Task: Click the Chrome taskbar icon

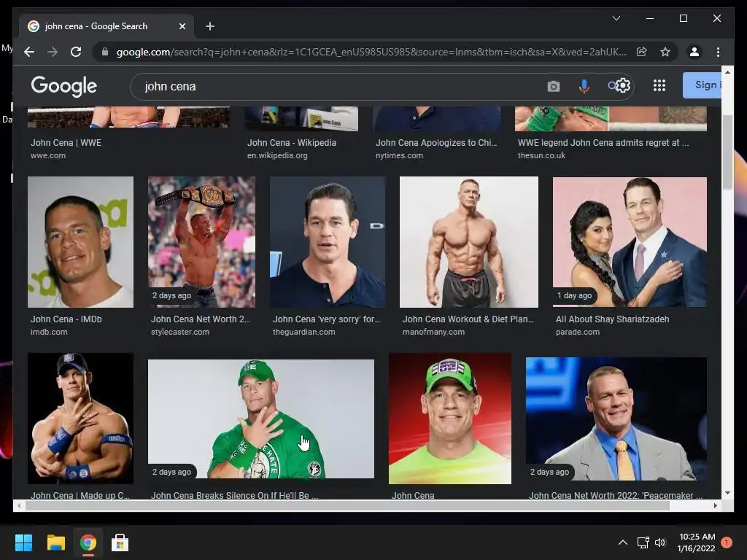Action: [88, 542]
